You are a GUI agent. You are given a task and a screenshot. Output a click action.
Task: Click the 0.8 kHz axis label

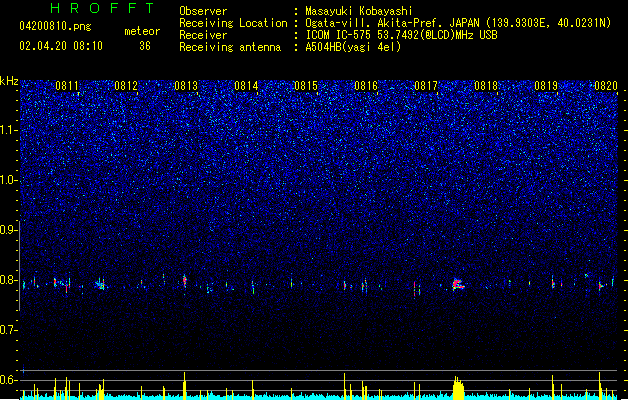point(8,280)
